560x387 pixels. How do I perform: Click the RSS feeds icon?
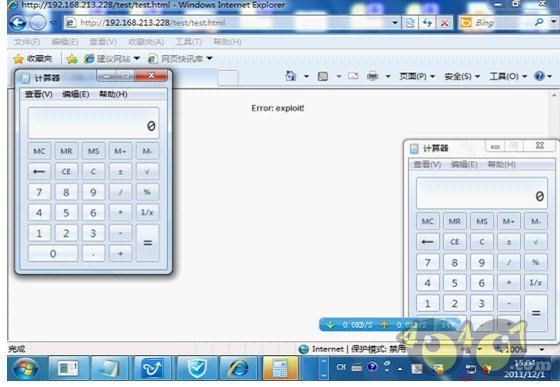[322, 76]
